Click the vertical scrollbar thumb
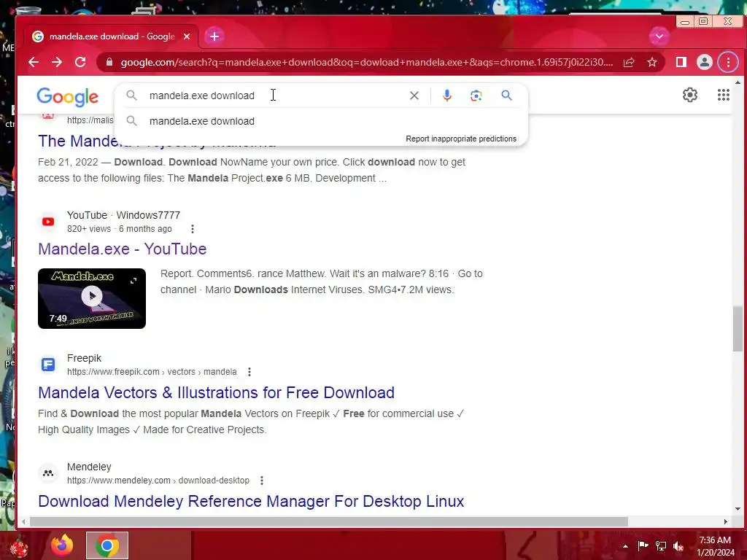 point(738,329)
